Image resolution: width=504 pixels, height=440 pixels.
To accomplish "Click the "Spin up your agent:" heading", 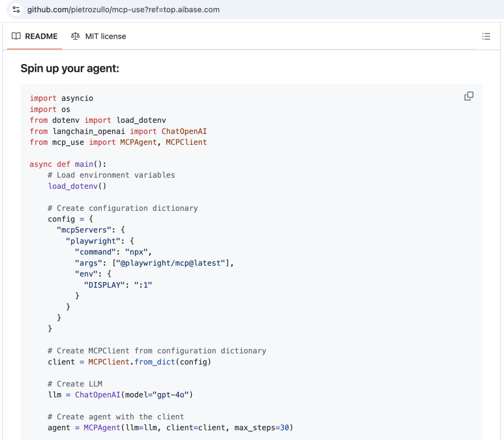I will (x=70, y=69).
